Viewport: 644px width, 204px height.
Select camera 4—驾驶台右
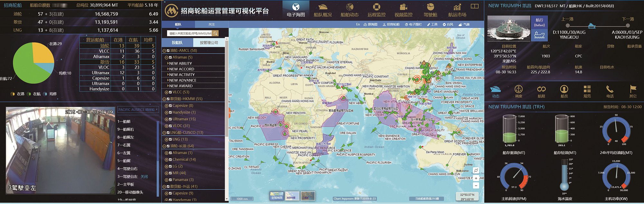tap(128, 169)
